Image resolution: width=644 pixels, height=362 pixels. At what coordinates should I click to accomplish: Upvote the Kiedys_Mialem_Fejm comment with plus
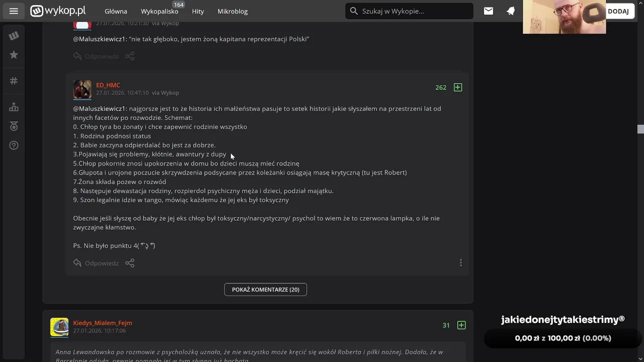(461, 325)
